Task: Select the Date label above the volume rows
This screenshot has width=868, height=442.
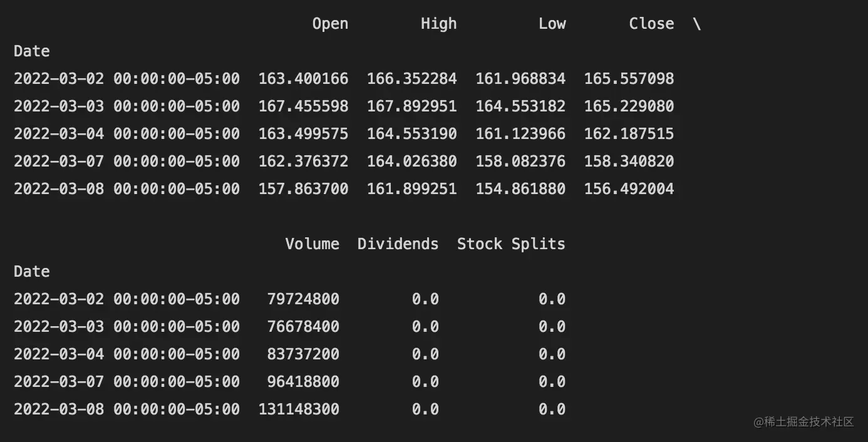Action: 31,272
